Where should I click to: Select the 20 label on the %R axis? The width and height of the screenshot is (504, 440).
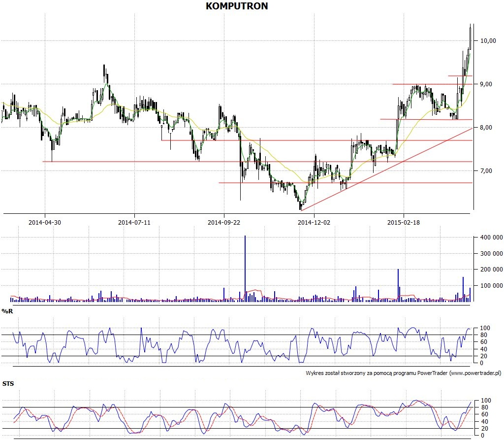(x=483, y=356)
